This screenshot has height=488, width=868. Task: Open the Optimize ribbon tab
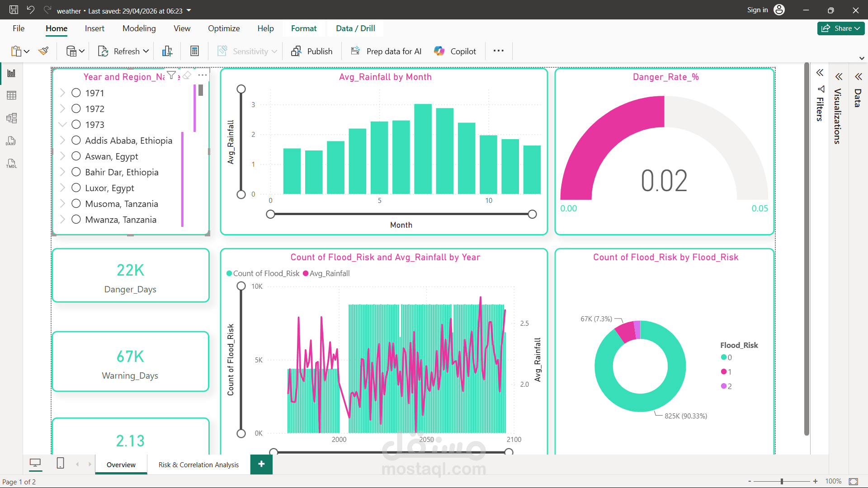[224, 28]
